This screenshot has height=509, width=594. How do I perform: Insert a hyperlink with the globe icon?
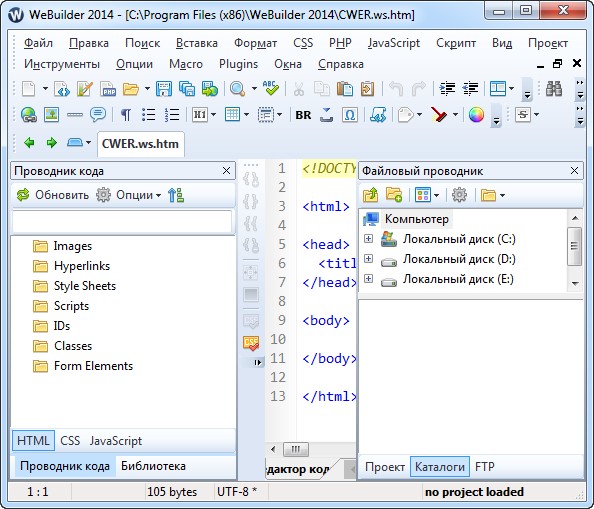pyautogui.click(x=29, y=114)
